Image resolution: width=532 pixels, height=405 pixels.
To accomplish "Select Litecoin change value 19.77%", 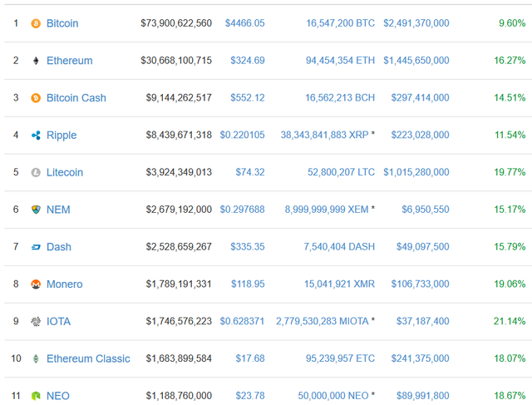I will click(x=510, y=172).
